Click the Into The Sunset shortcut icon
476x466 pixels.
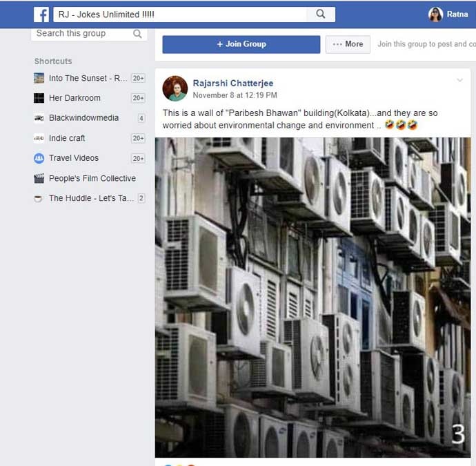pos(39,78)
